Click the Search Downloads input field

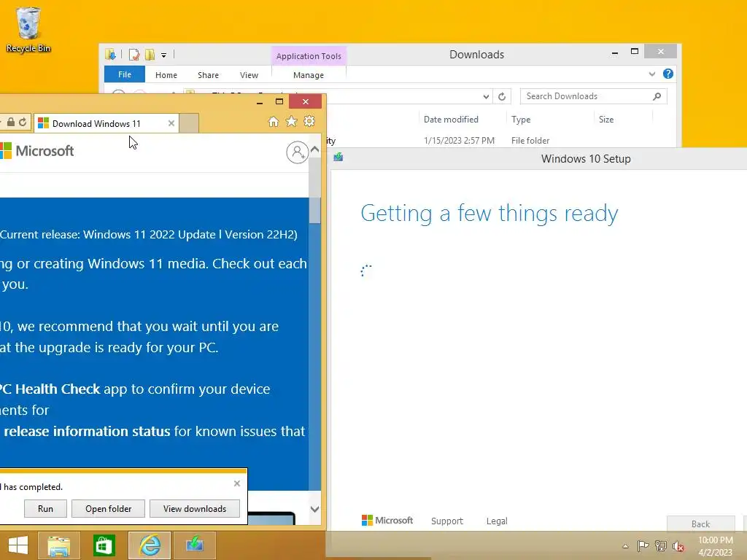coord(587,96)
